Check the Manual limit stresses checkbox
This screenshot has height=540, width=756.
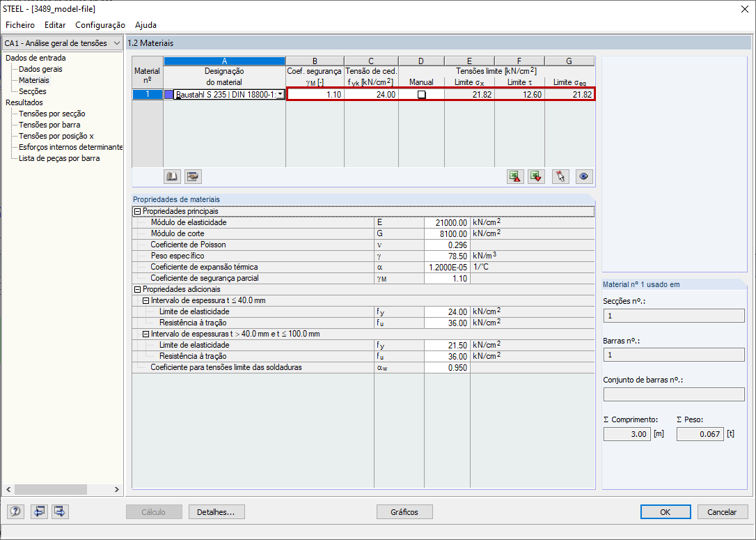(x=421, y=95)
